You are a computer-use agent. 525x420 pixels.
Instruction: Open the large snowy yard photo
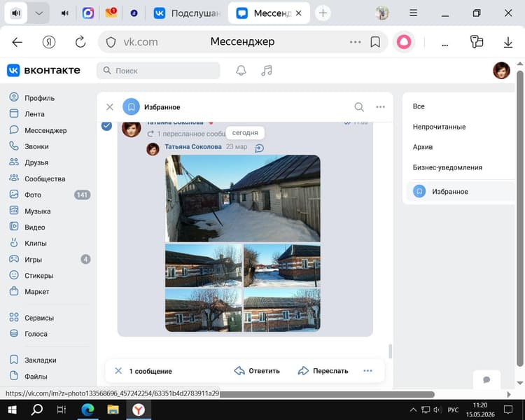(x=242, y=198)
